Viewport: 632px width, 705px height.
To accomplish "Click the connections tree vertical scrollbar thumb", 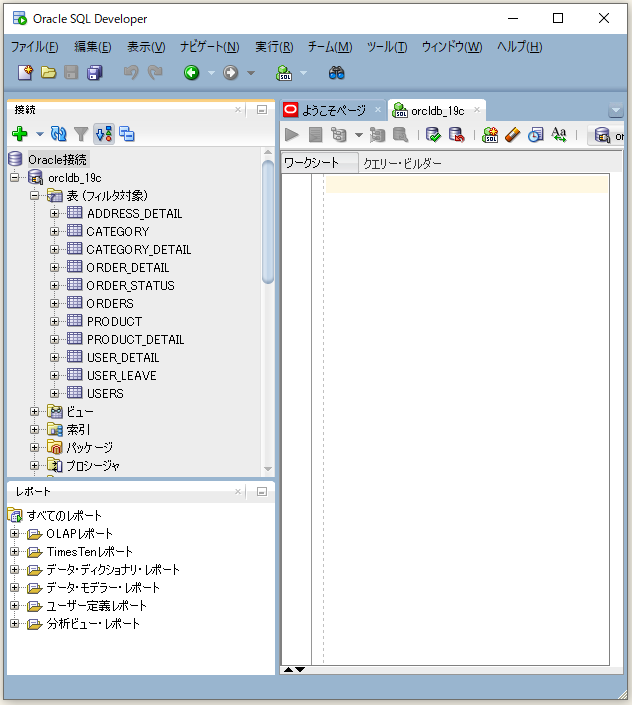I will (268, 222).
